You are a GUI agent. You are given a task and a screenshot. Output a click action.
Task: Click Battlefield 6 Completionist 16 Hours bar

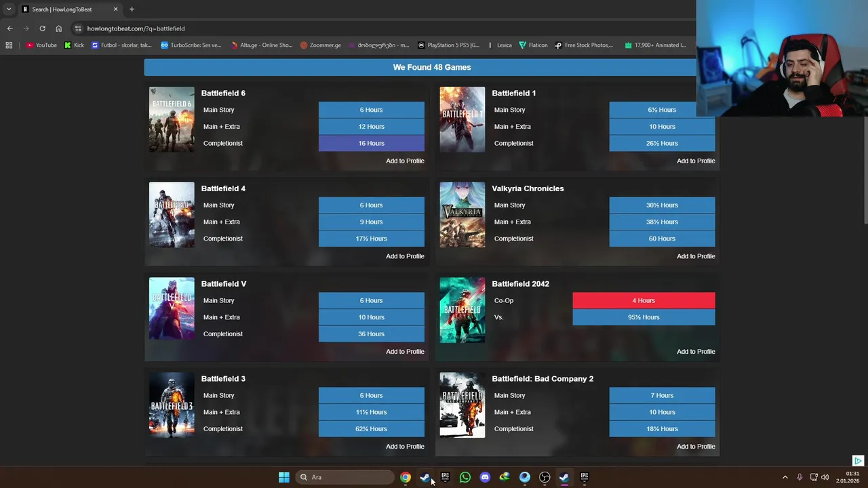372,143
